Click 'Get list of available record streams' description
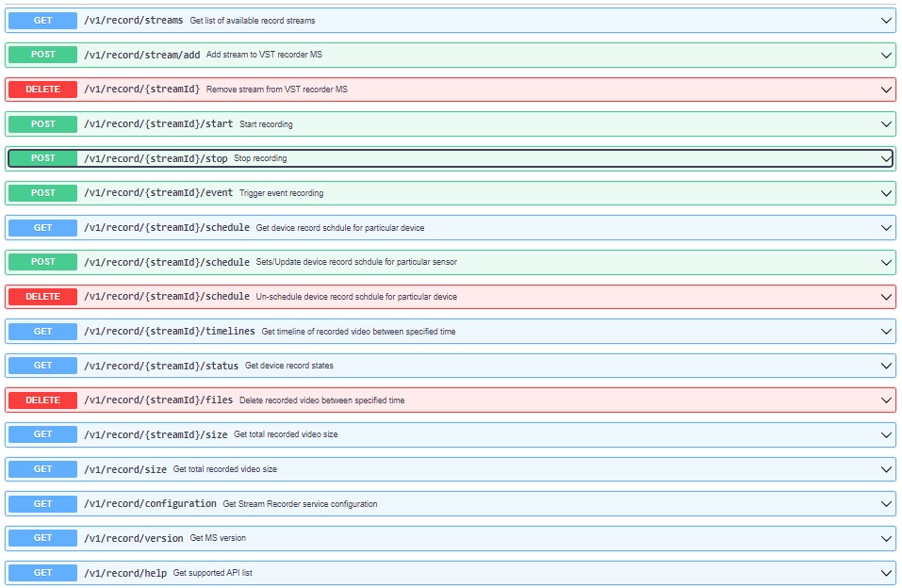The height and width of the screenshot is (588, 902). coord(253,21)
